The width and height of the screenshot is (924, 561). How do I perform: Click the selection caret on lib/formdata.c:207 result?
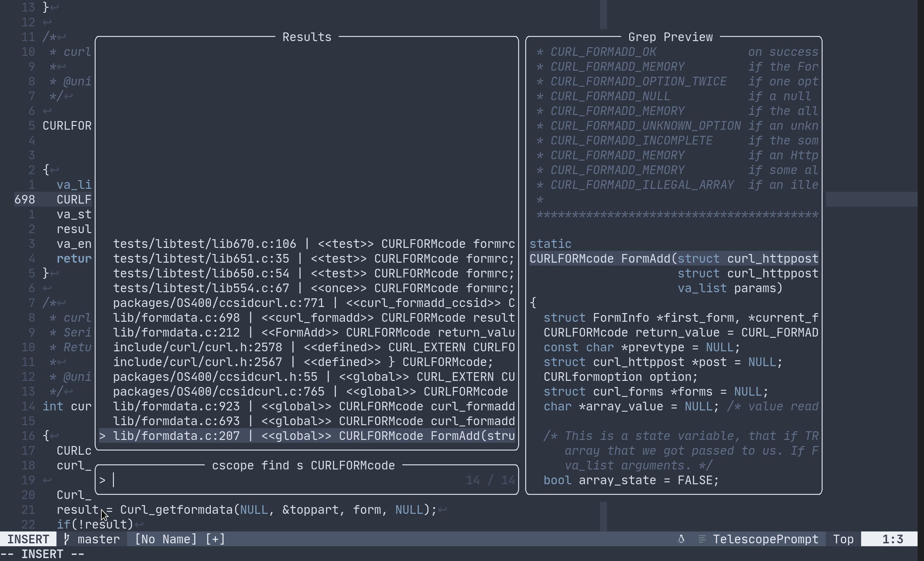coord(102,436)
